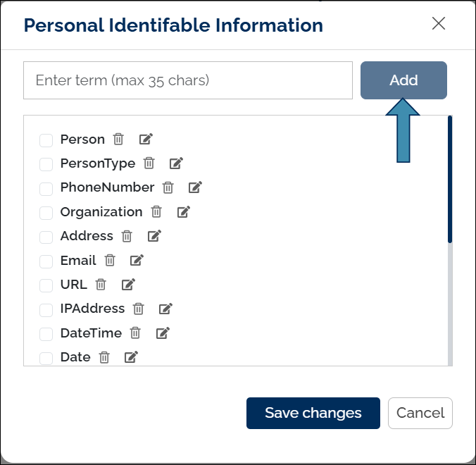Click trash icon next to Address
Image resolution: width=476 pixels, height=465 pixels.
coord(127,236)
